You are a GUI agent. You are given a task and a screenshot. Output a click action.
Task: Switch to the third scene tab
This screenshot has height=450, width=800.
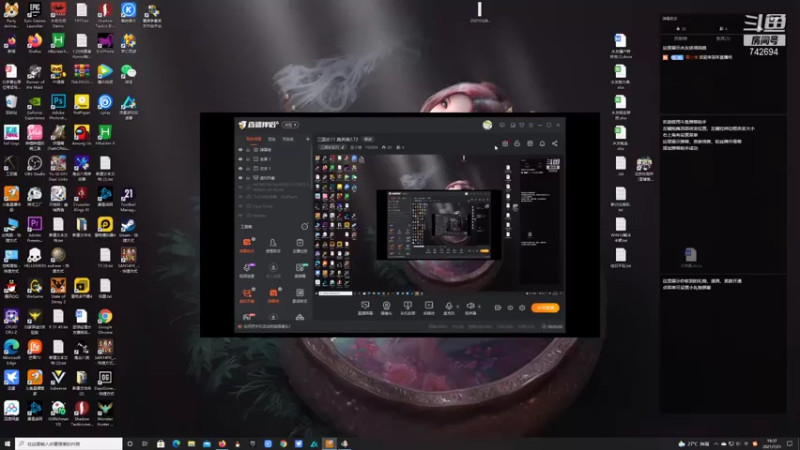tap(288, 139)
